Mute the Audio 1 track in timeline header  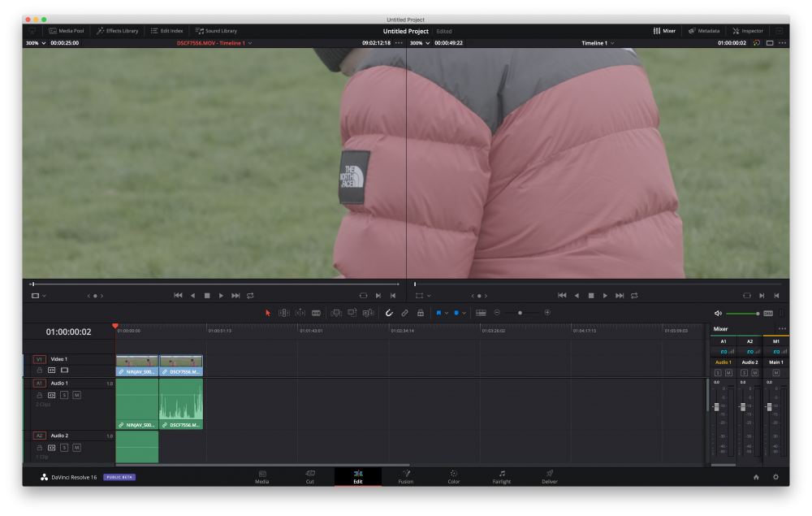[76, 395]
